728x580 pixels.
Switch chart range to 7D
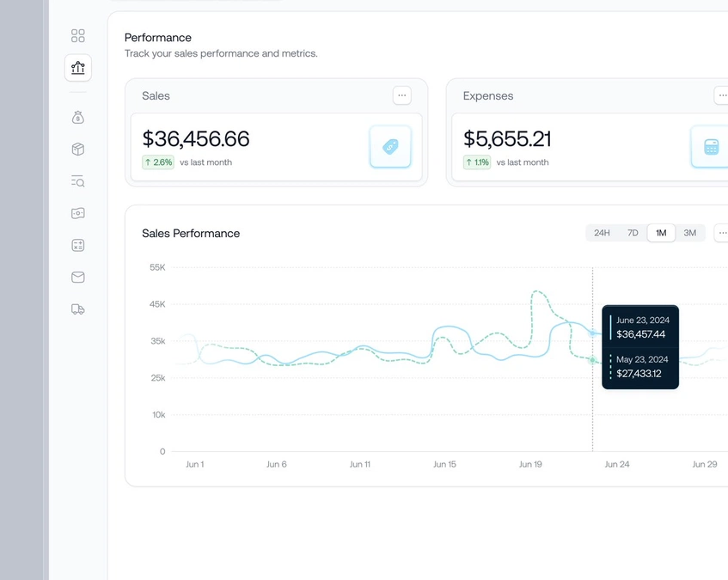point(633,233)
